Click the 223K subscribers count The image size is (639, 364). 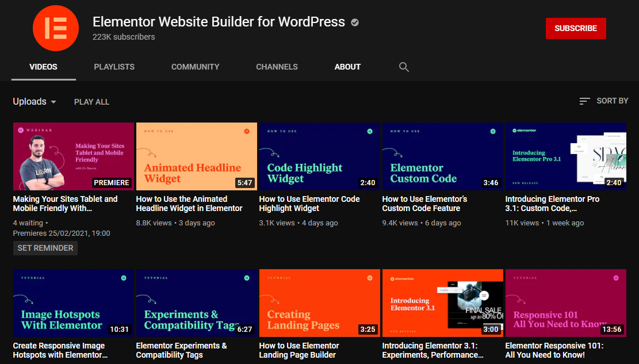pos(124,37)
